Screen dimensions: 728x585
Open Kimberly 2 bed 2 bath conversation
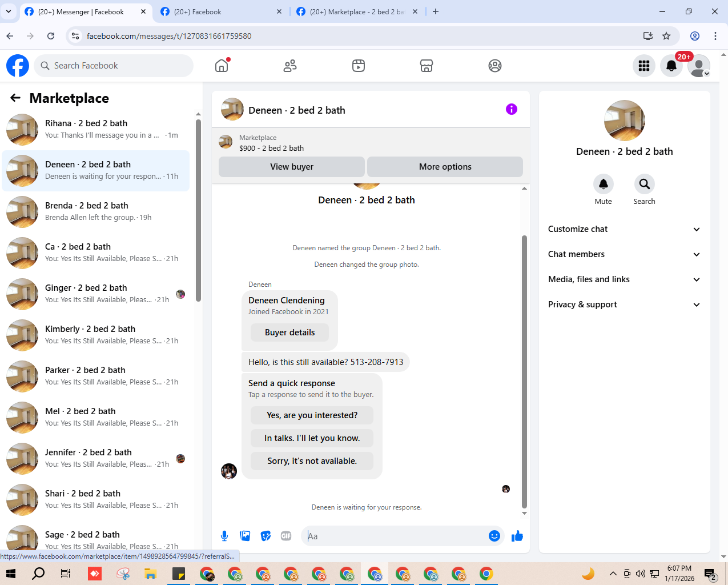click(x=96, y=335)
